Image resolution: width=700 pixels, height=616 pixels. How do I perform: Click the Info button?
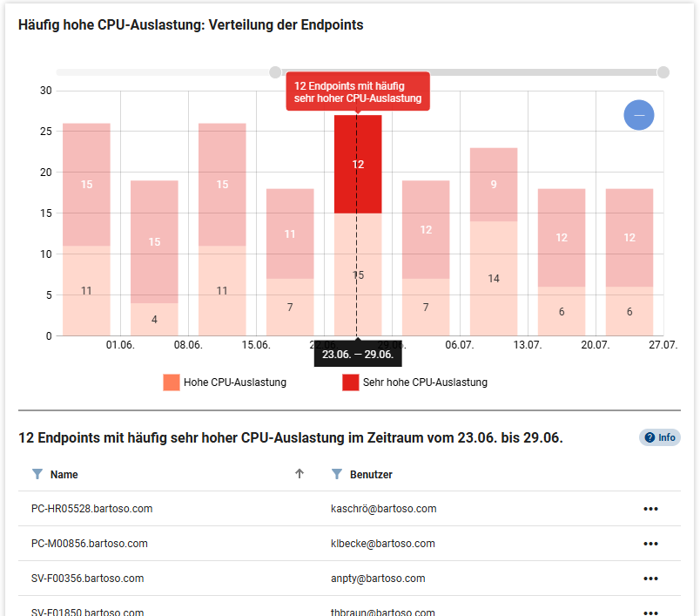660,437
